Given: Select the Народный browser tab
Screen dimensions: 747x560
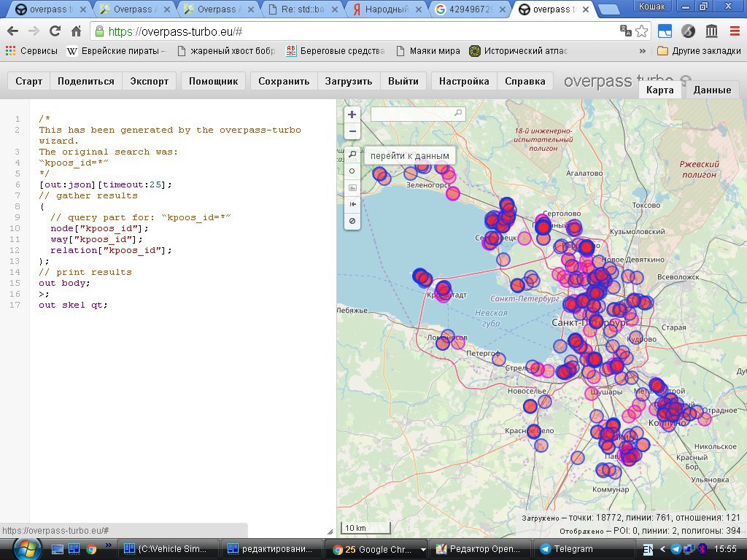Looking at the screenshot, I should 387,9.
